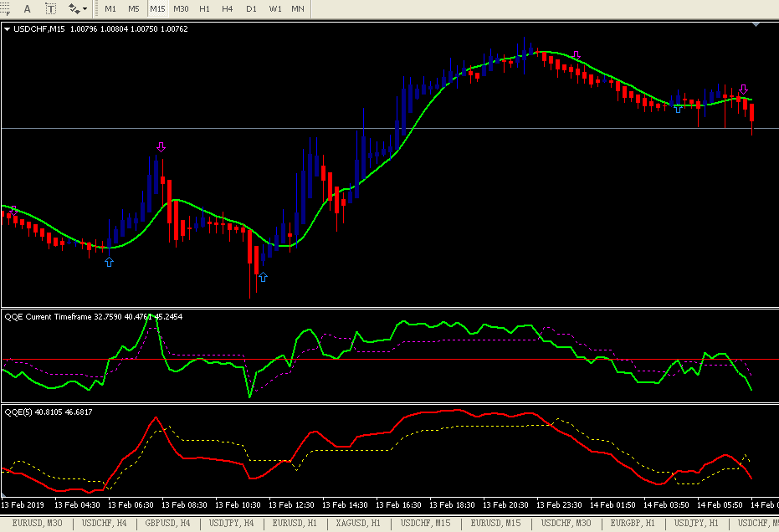
Task: Click the 13 Feb 12:30 time label
Action: point(292,504)
